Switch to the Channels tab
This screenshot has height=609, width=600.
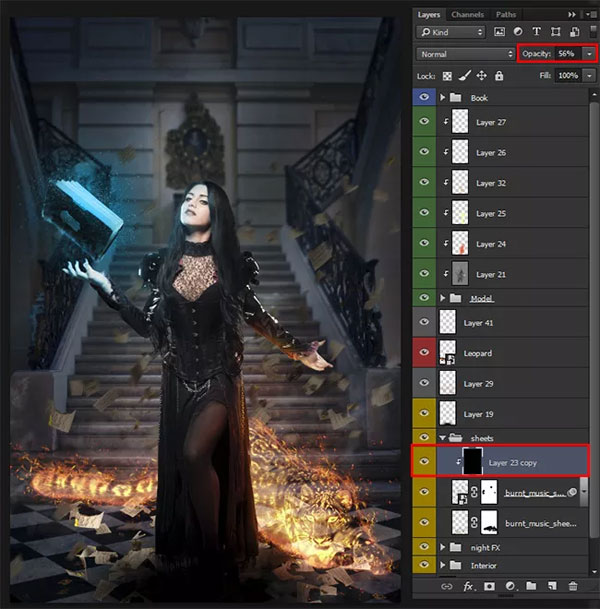tap(467, 15)
